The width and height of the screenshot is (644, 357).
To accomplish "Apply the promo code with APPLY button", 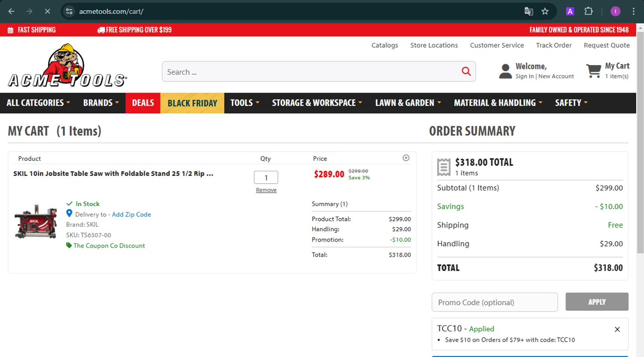I will point(597,302).
